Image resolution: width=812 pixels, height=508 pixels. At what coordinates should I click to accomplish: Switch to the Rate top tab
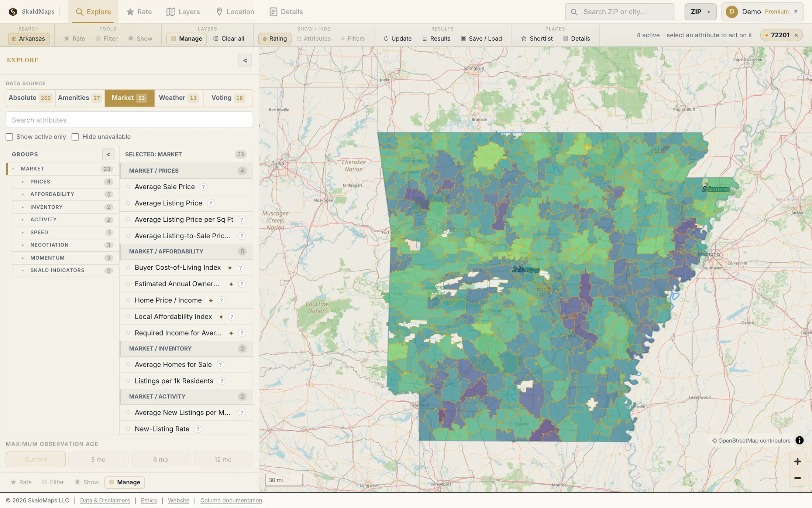(x=139, y=12)
